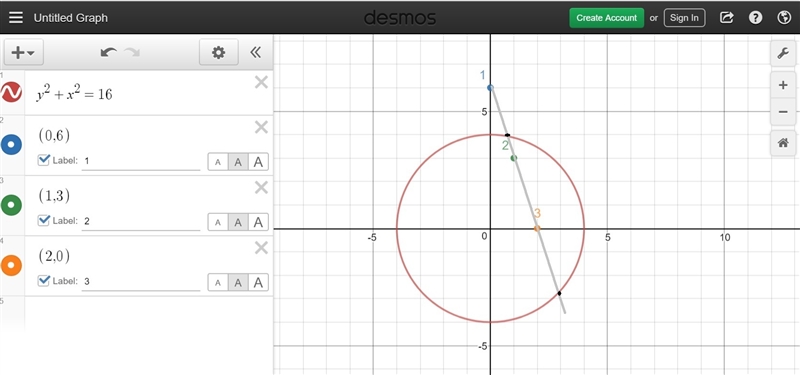Click the Create Account button
Screen dimensions: 800x375
[607, 17]
